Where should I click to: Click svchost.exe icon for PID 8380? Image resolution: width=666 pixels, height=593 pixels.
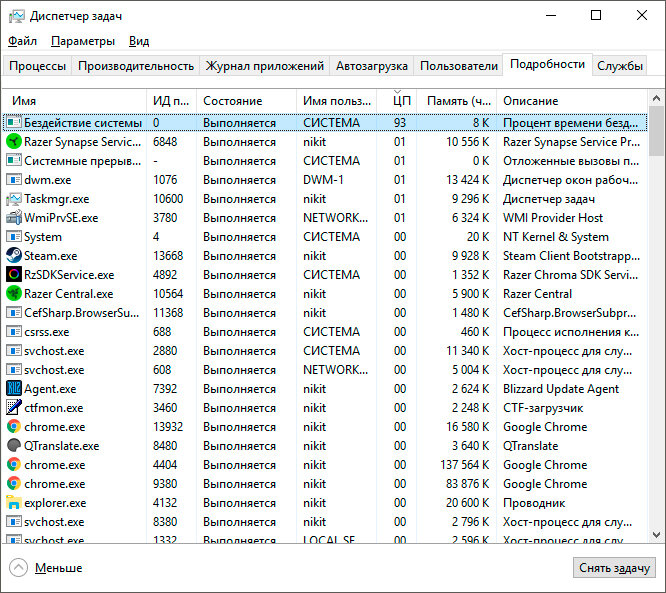14,522
